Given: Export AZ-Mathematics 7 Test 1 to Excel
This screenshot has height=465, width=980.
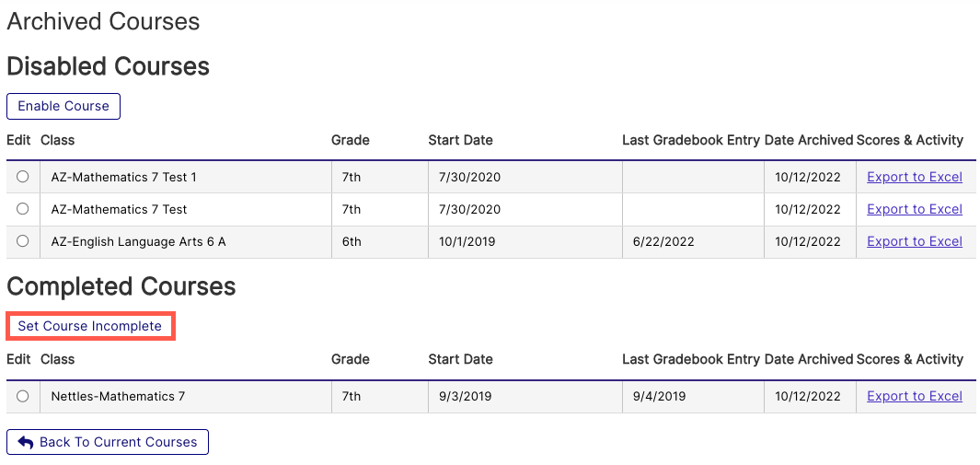Looking at the screenshot, I should (x=914, y=177).
